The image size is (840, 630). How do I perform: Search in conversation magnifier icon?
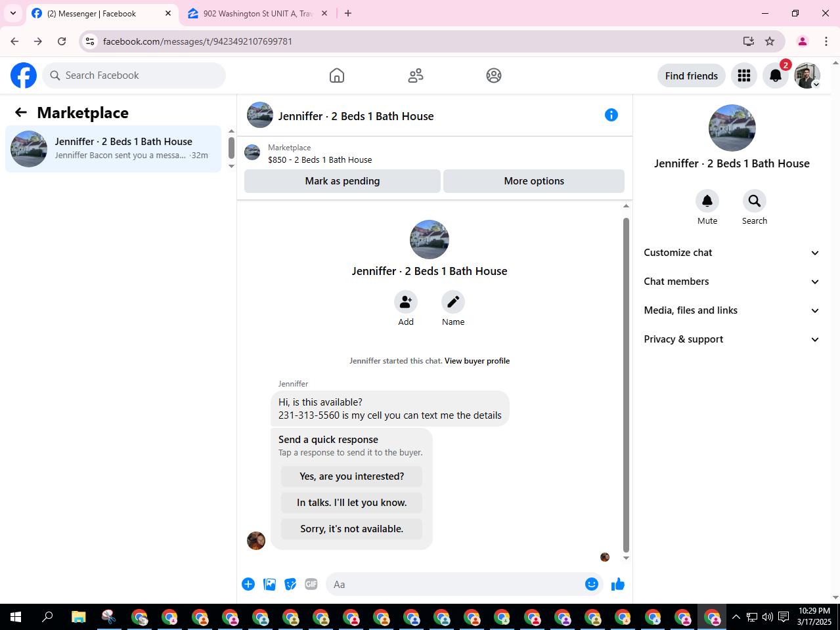point(755,201)
